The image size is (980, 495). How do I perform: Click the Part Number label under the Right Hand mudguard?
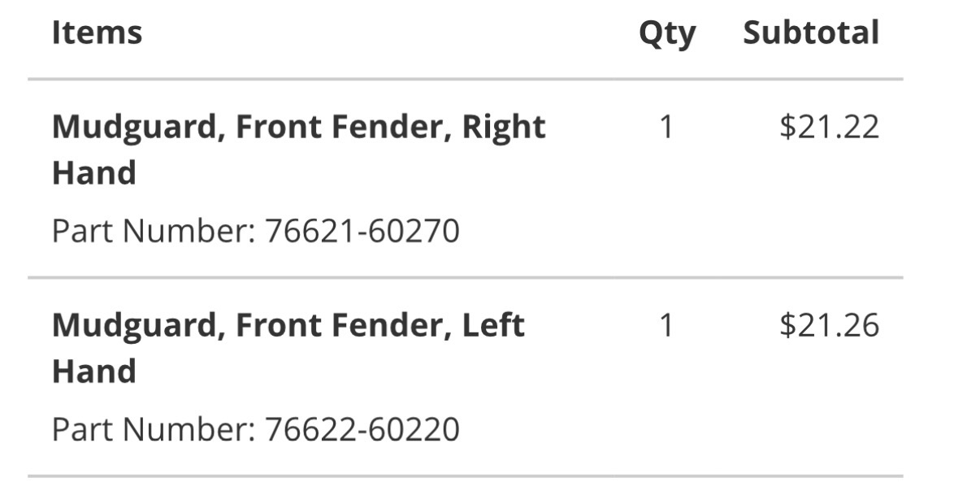click(x=154, y=231)
